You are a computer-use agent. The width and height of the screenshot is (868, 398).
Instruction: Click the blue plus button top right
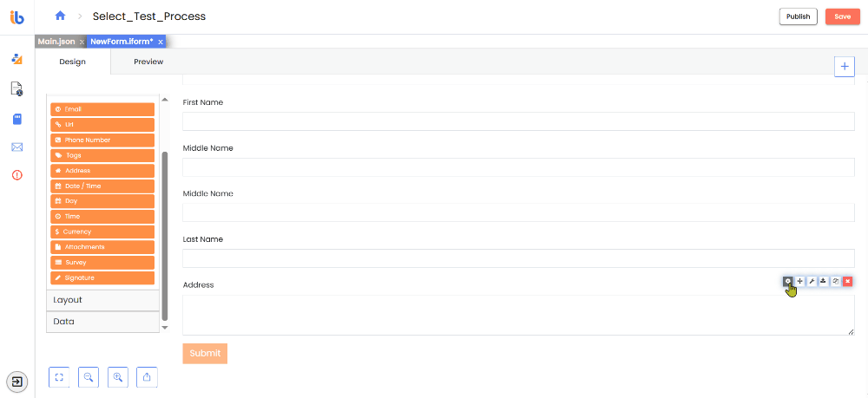(x=845, y=66)
